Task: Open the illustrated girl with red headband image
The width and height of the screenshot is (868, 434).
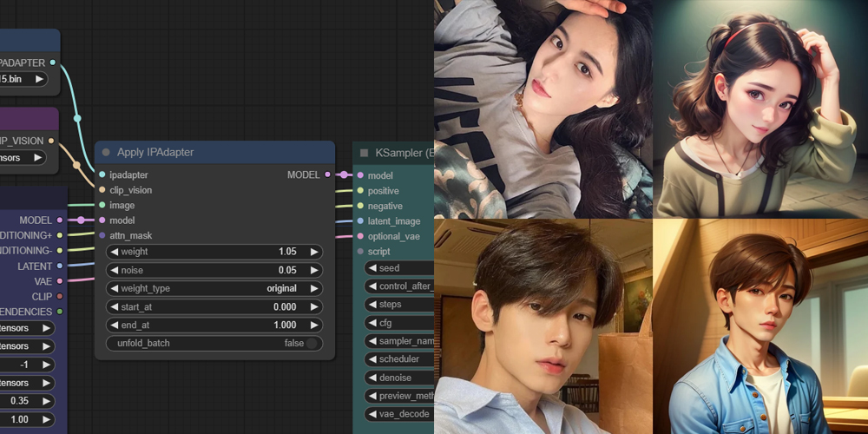Action: pos(760,109)
